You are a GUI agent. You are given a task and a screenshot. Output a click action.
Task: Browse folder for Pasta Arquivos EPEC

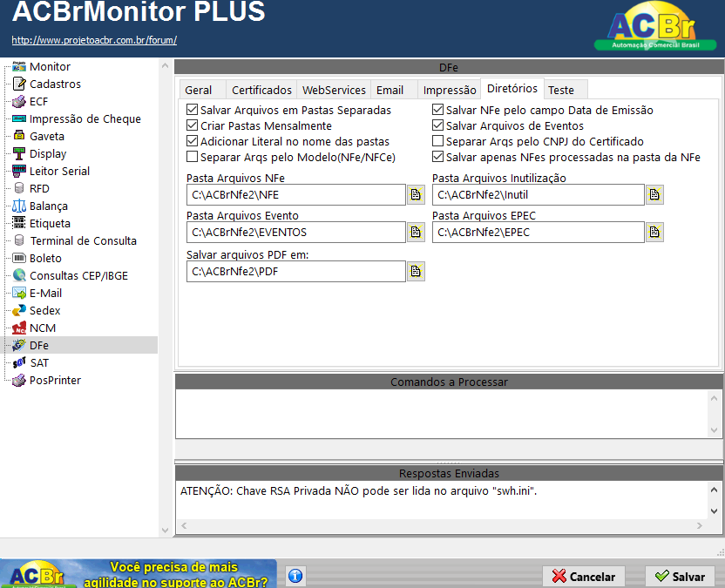point(654,232)
